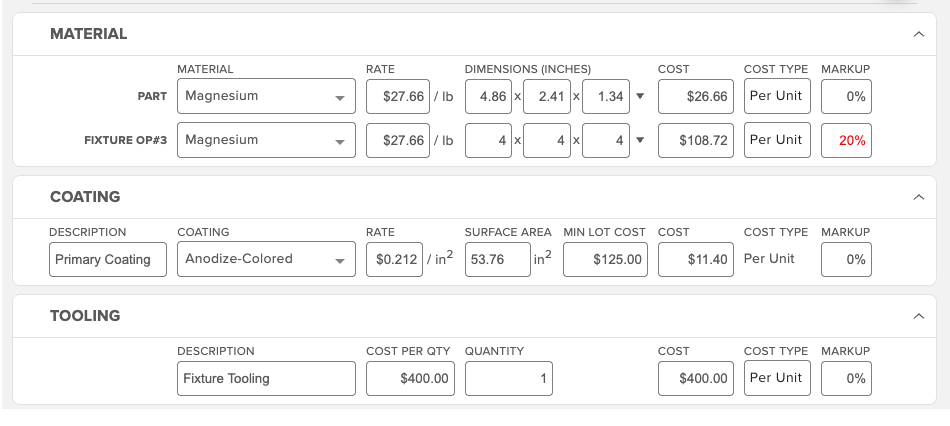This screenshot has height=426, width=950.
Task: Collapse the Tooling section chevron
Action: pos(918,316)
